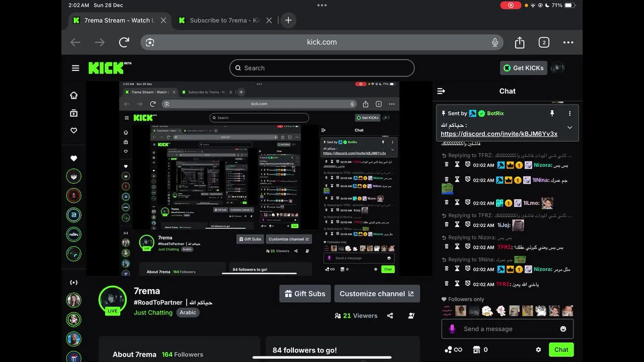Image resolution: width=644 pixels, height=362 pixels.
Task: Ban Nizora on the 'مثل مرمر' message
Action: (x=467, y=269)
